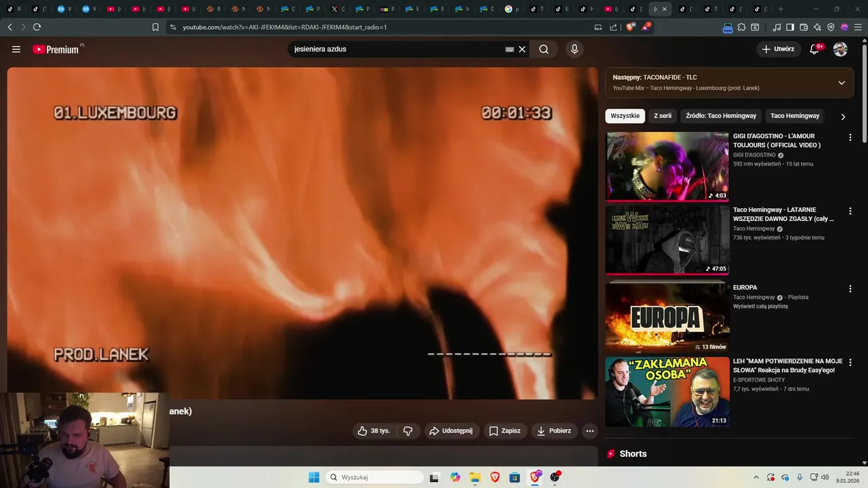Select the Z serii filter chip

click(663, 116)
